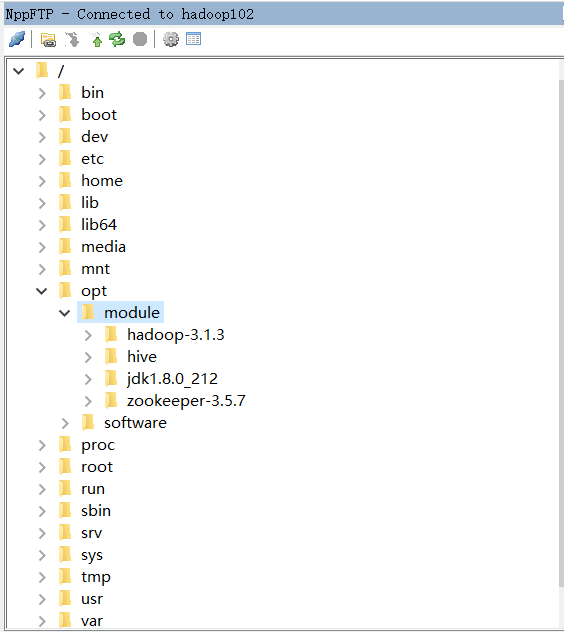Select the home folder name

[x=102, y=181]
